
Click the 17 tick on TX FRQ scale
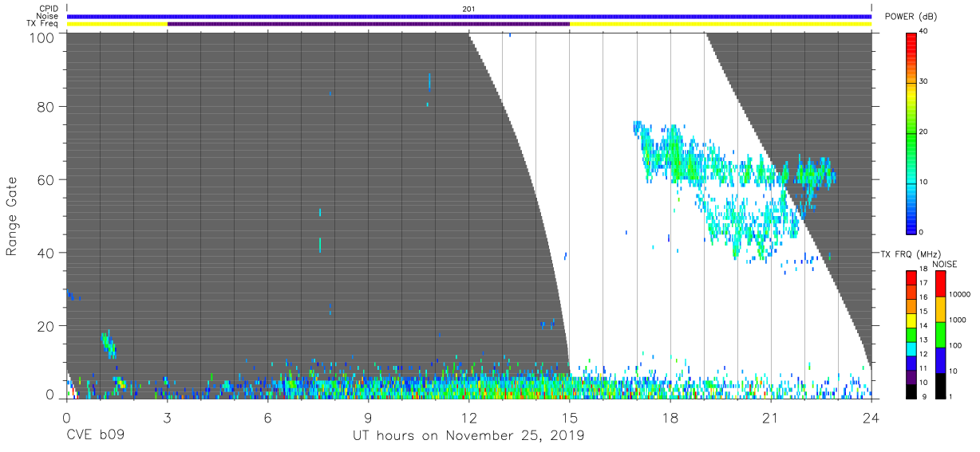point(923,283)
